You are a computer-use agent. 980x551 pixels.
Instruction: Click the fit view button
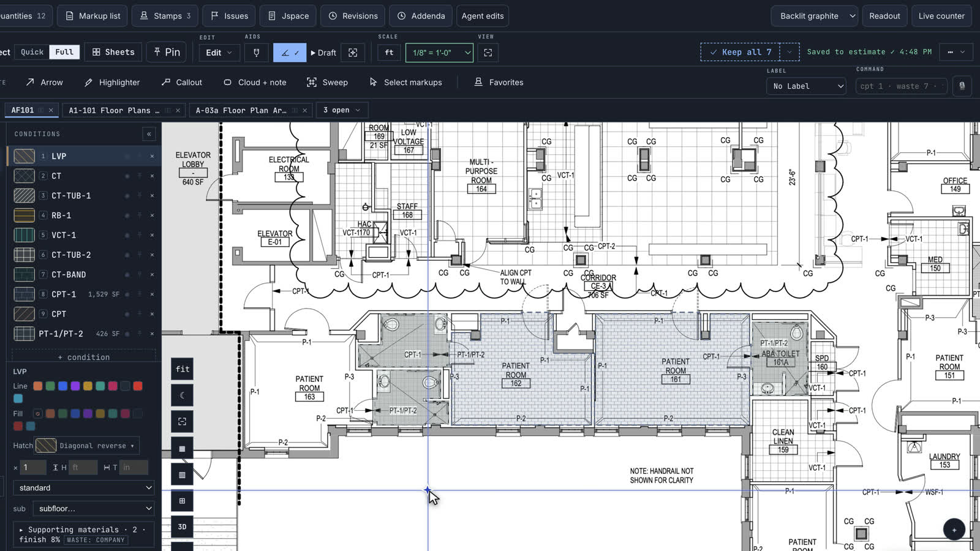click(x=182, y=369)
